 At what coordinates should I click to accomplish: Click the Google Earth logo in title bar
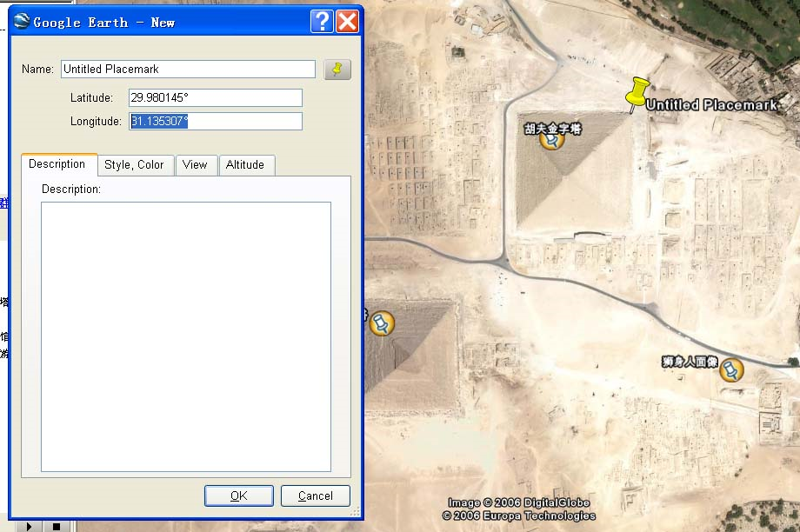tap(22, 22)
